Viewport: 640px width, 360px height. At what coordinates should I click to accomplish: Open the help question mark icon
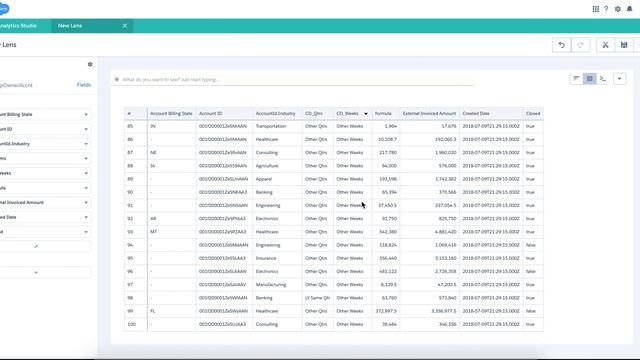pyautogui.click(x=606, y=9)
